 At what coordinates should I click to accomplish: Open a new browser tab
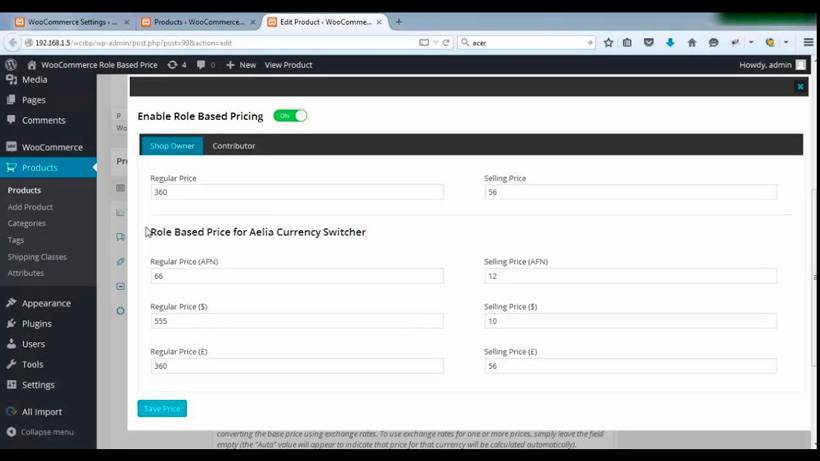[x=398, y=22]
